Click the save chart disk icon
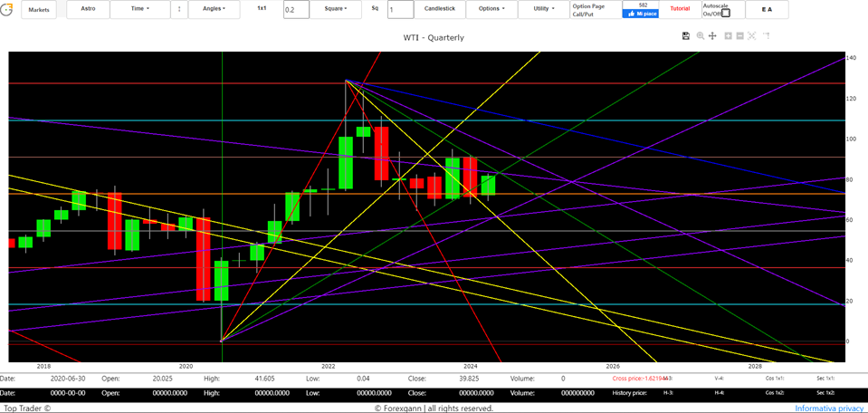This screenshot has width=868, height=413. pos(686,35)
